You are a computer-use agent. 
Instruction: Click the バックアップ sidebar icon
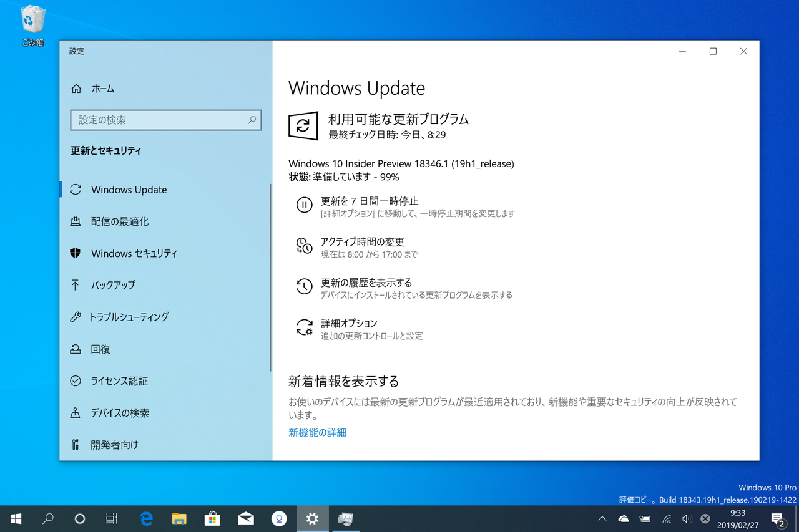pyautogui.click(x=75, y=285)
